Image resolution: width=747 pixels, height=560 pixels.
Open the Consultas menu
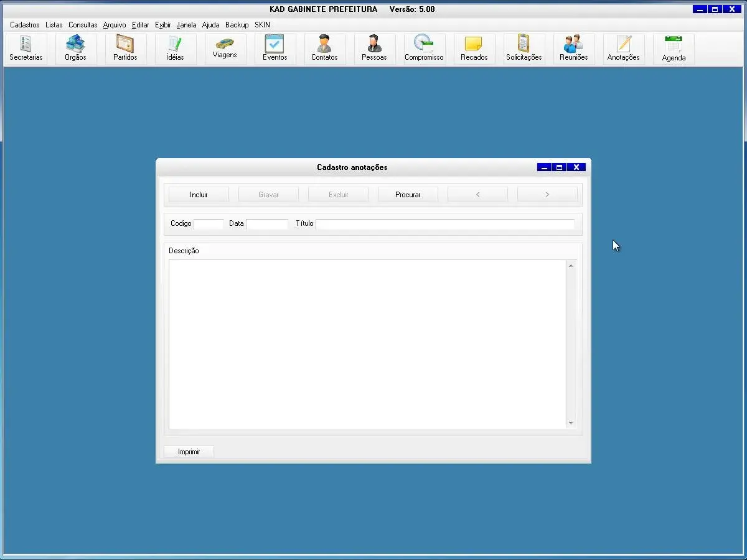point(83,25)
